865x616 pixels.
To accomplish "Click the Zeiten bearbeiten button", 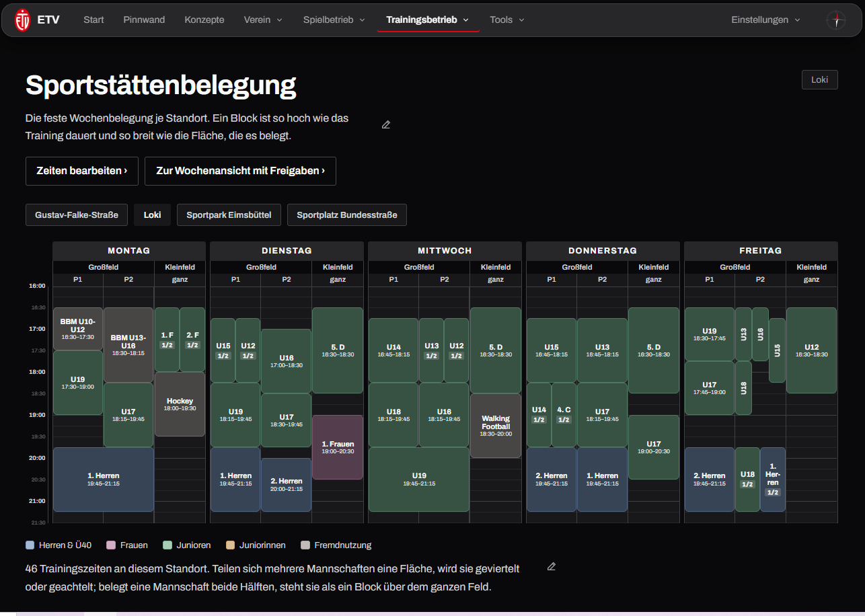I will coord(82,171).
